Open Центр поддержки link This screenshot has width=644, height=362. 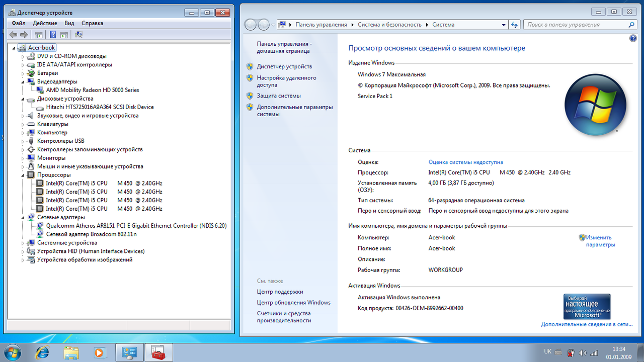pyautogui.click(x=280, y=292)
